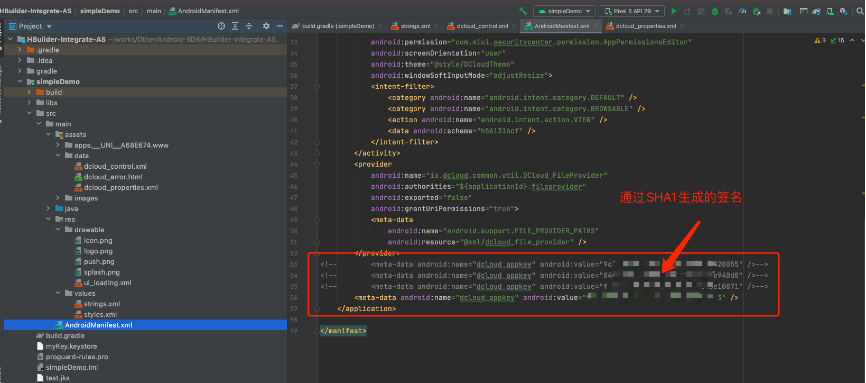
Task: Select dcloud_error.html in project tree
Action: pos(109,177)
